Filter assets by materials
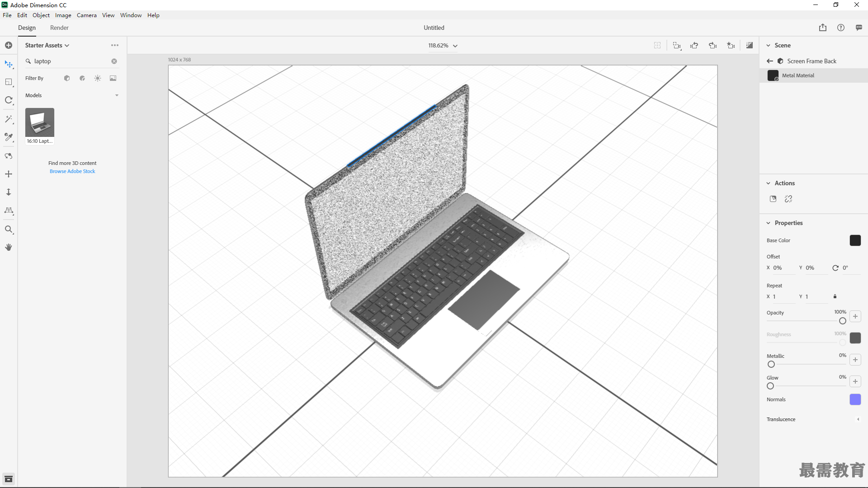 click(x=82, y=78)
